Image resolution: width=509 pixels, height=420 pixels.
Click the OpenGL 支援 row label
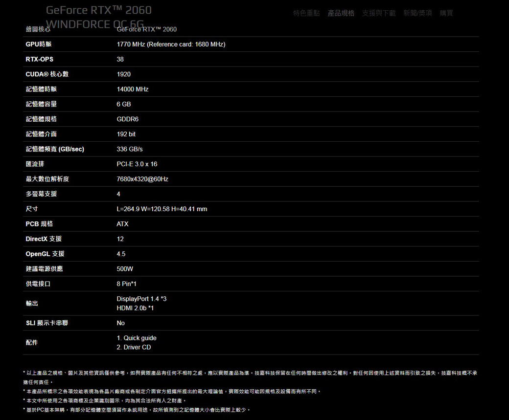click(45, 254)
